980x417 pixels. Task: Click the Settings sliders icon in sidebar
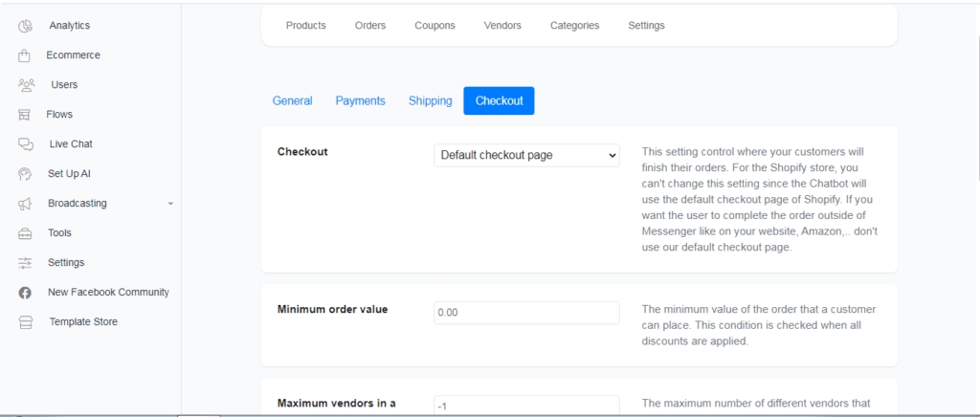[x=26, y=263]
